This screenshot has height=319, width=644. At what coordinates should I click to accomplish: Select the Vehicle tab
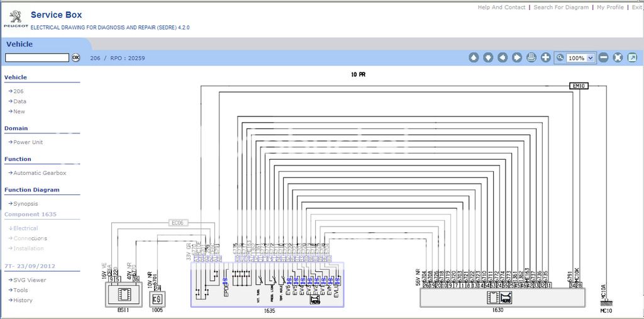[19, 44]
